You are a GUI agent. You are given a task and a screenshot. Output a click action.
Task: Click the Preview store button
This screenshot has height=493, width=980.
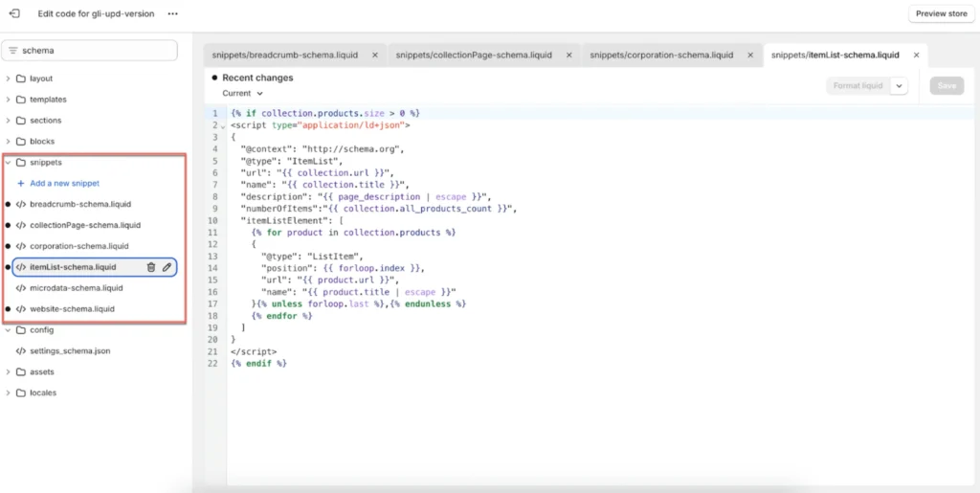point(942,13)
